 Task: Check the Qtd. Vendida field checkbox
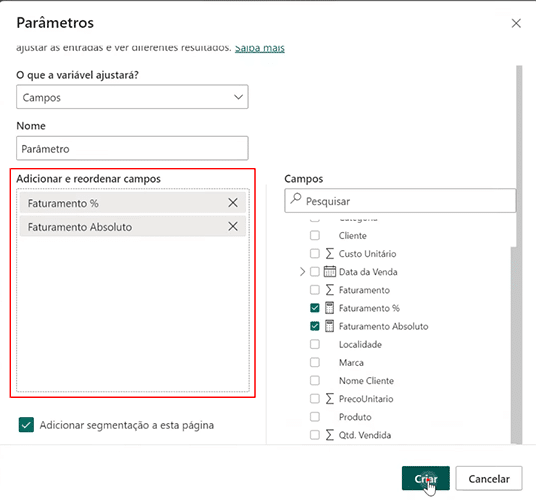tap(314, 435)
